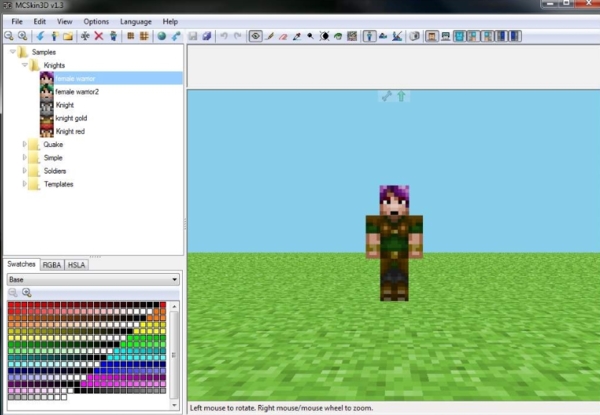Image resolution: width=600 pixels, height=415 pixels.
Task: Switch to the Swatches tab
Action: pos(21,264)
